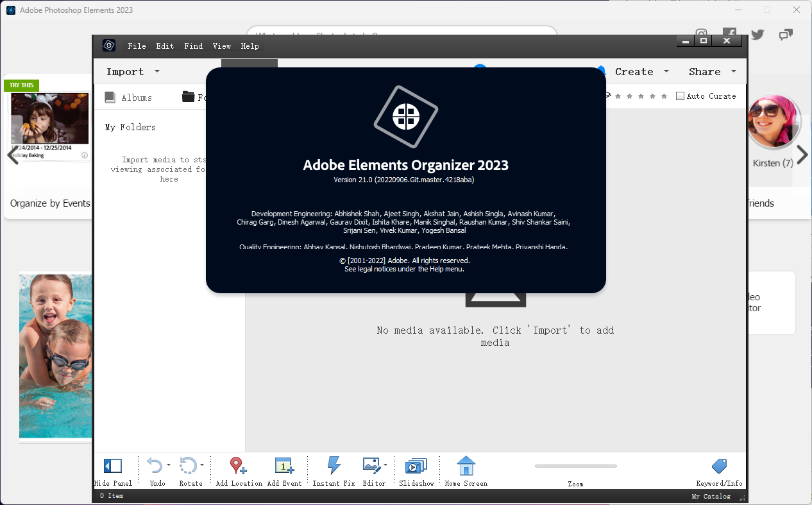Click the first star in the ratings filter

(618, 96)
